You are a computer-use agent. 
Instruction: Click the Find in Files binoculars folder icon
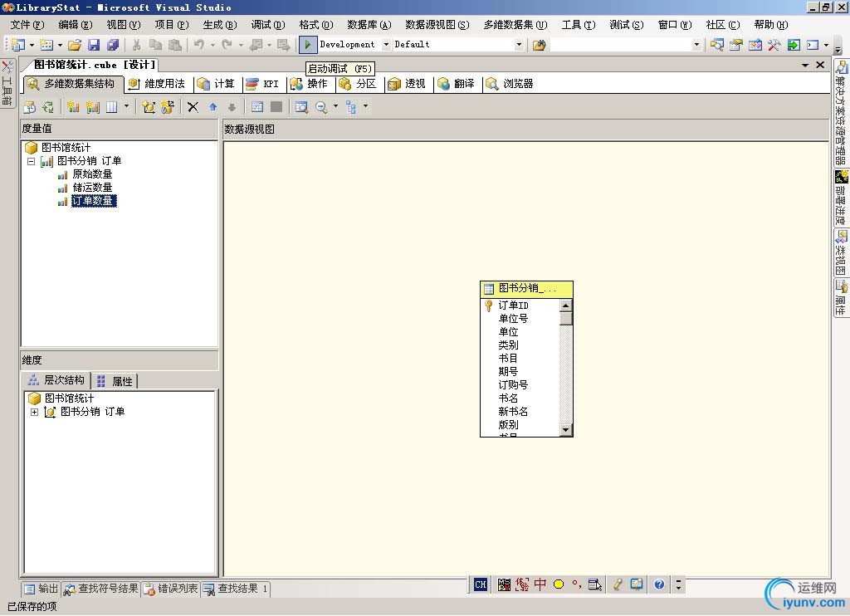(539, 45)
